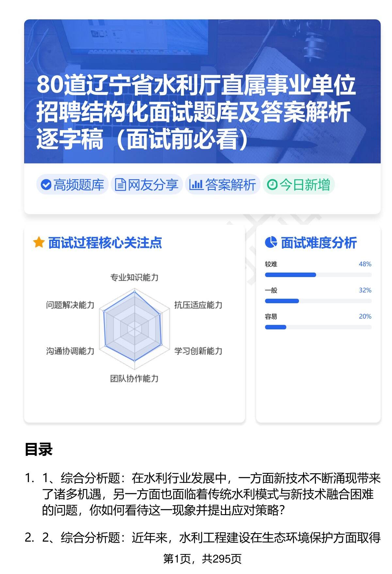Click the 专业知识能力 radar chart label

(134, 278)
